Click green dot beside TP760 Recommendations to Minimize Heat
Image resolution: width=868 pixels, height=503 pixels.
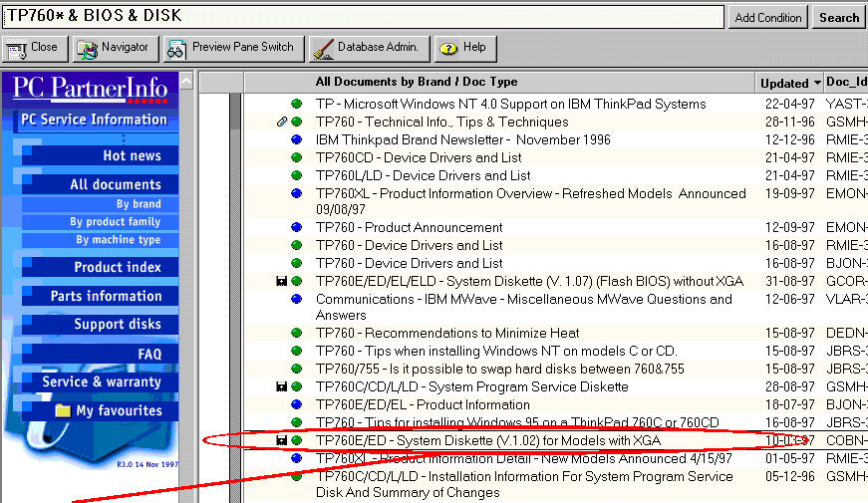[297, 333]
